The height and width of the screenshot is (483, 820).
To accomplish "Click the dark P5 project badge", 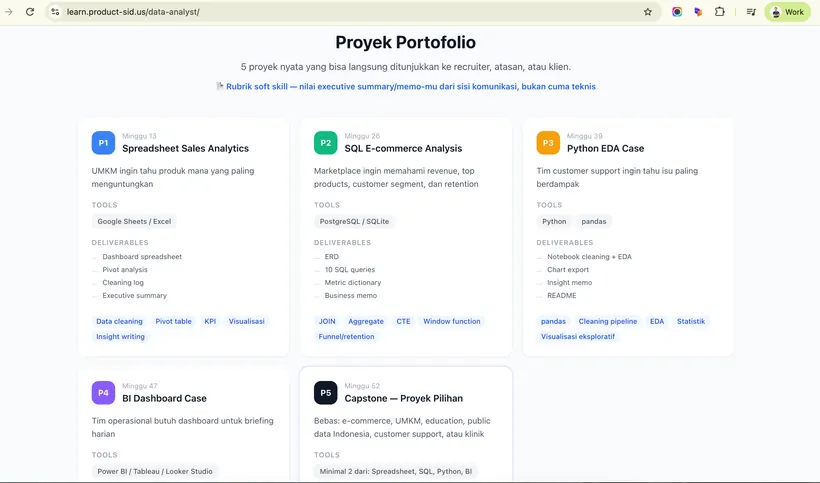I will pos(325,393).
